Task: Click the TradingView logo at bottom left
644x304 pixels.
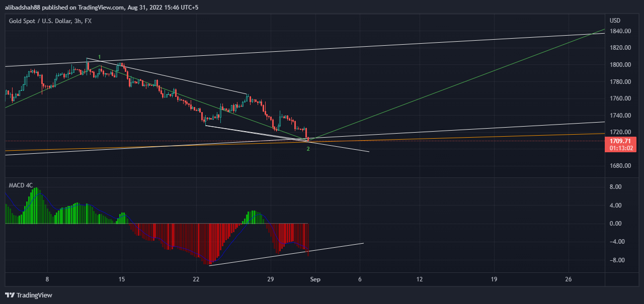Action: 28,295
